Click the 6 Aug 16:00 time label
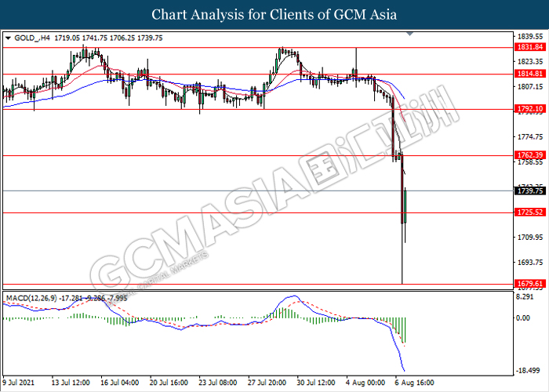The image size is (549, 392). (x=415, y=383)
